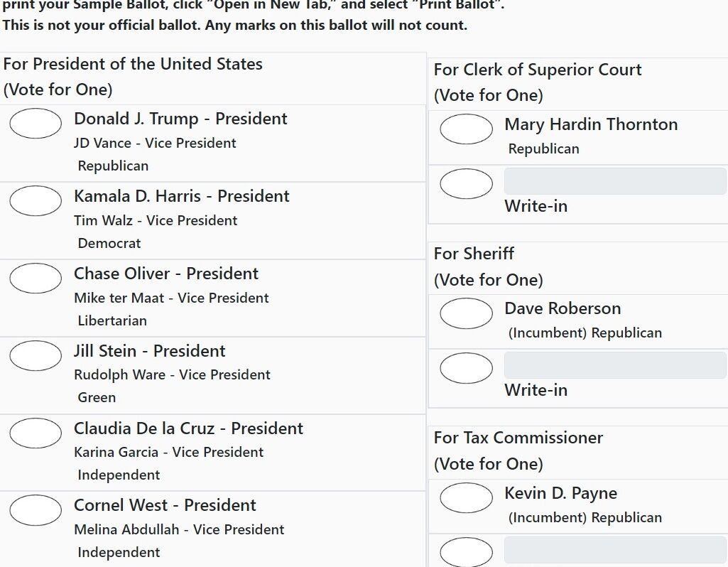
Task: Click the For Tax Commissioner heading
Action: tap(518, 438)
